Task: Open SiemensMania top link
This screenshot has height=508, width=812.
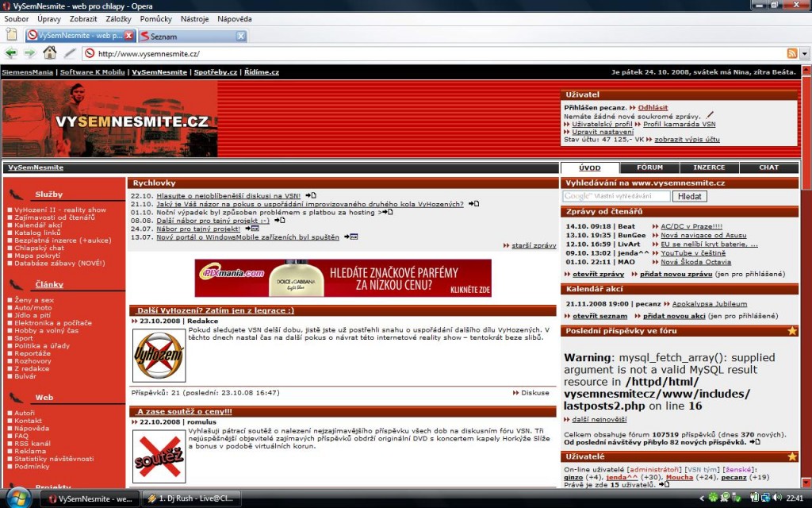Action: (x=28, y=72)
